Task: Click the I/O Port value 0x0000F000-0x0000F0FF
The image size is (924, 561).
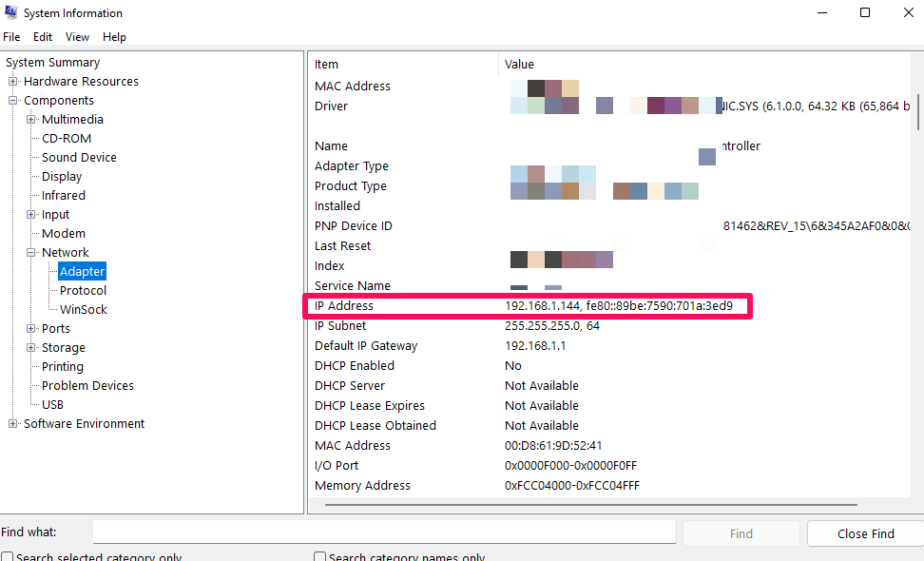Action: [570, 466]
